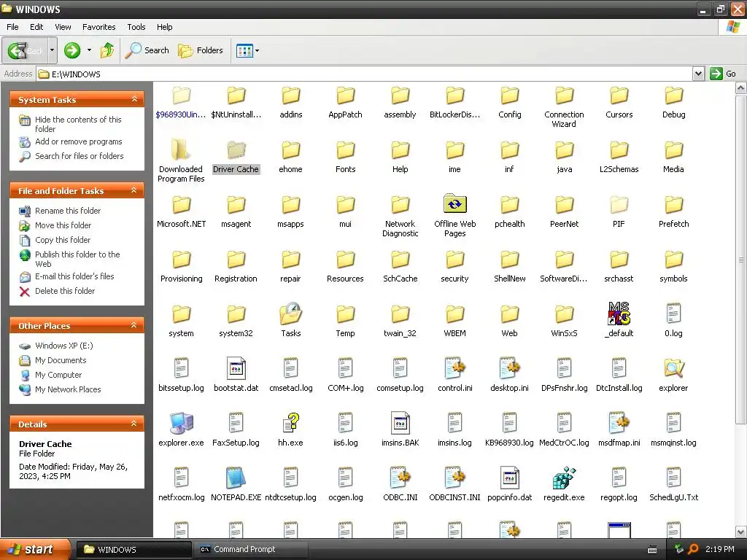747x560 pixels.
Task: Click Rename this folder link
Action: tap(68, 211)
